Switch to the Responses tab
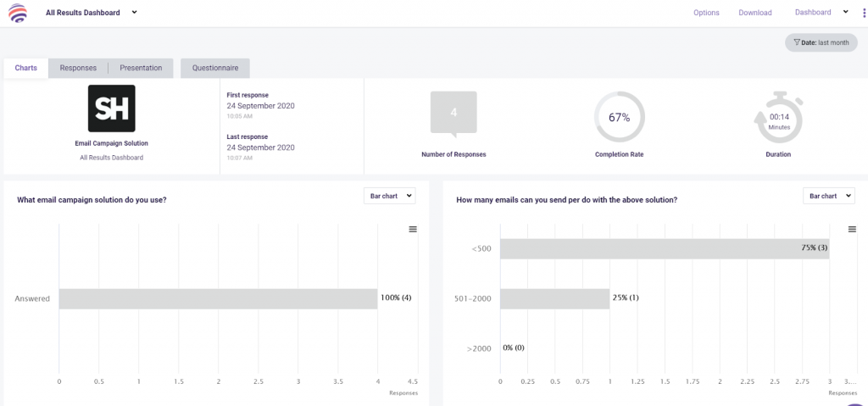The width and height of the screenshot is (868, 406). coord(78,68)
